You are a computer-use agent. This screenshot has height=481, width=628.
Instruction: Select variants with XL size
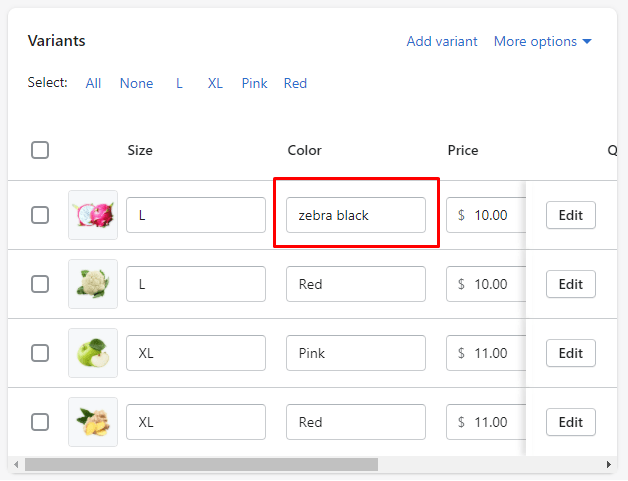[215, 83]
